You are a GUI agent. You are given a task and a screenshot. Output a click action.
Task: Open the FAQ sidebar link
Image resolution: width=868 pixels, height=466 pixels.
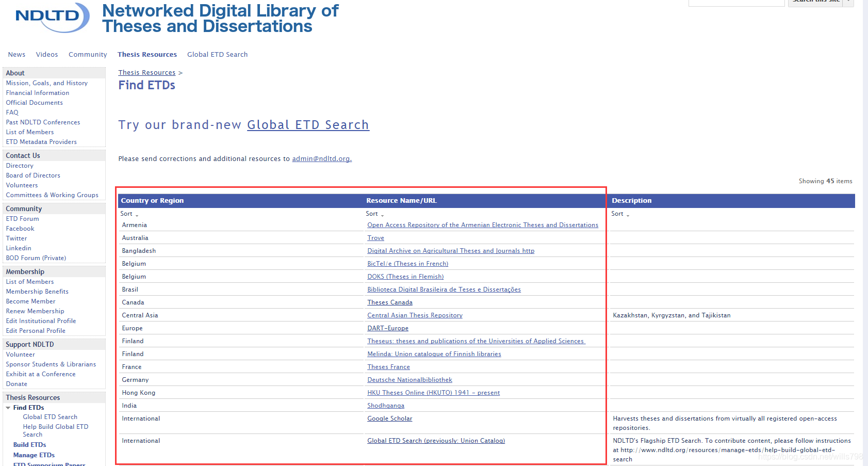12,113
